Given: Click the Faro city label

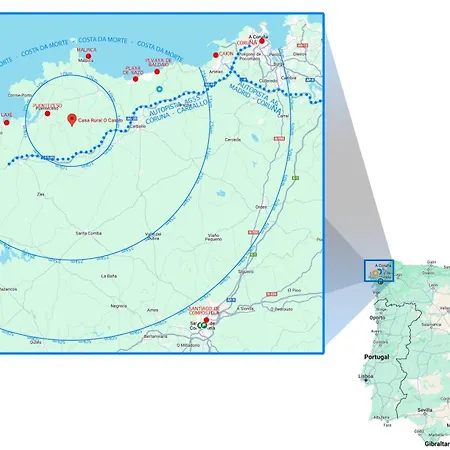Looking at the screenshot, I should (387, 425).
